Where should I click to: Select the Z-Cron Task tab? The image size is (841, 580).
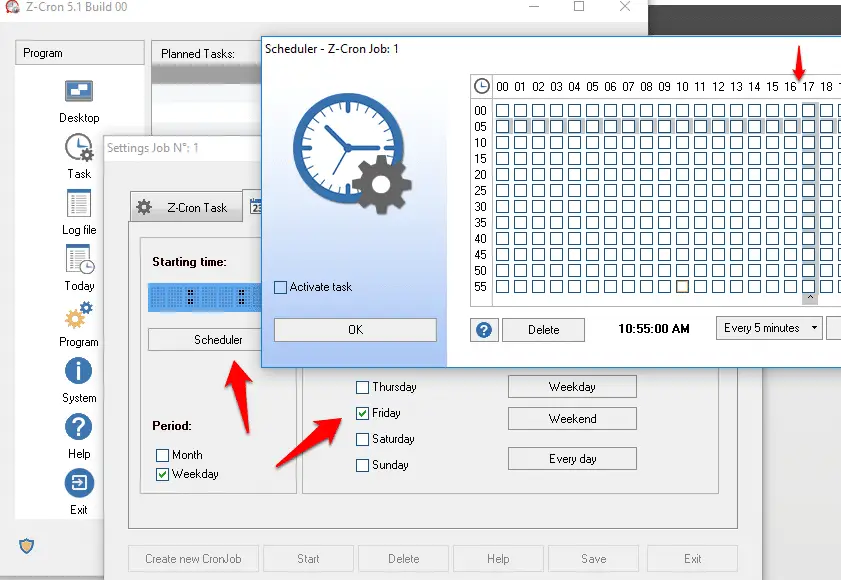[x=186, y=208]
